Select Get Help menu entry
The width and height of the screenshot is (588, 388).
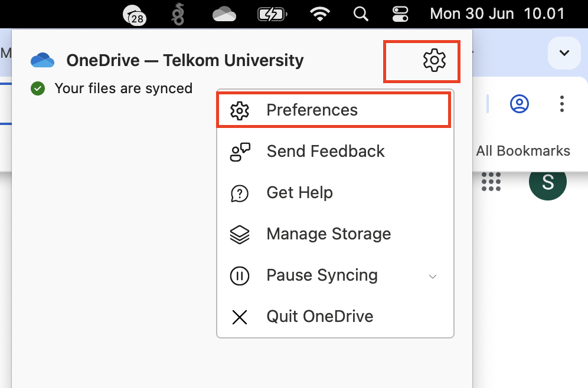pyautogui.click(x=299, y=193)
